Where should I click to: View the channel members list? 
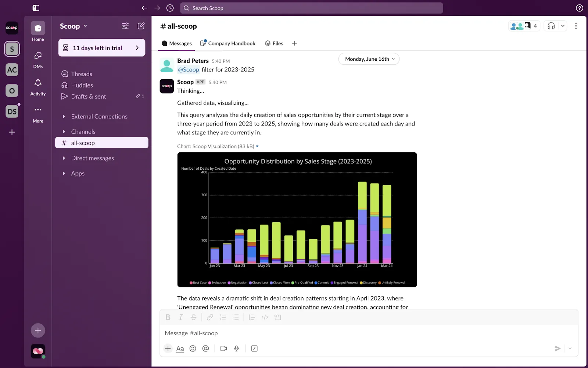pyautogui.click(x=524, y=26)
